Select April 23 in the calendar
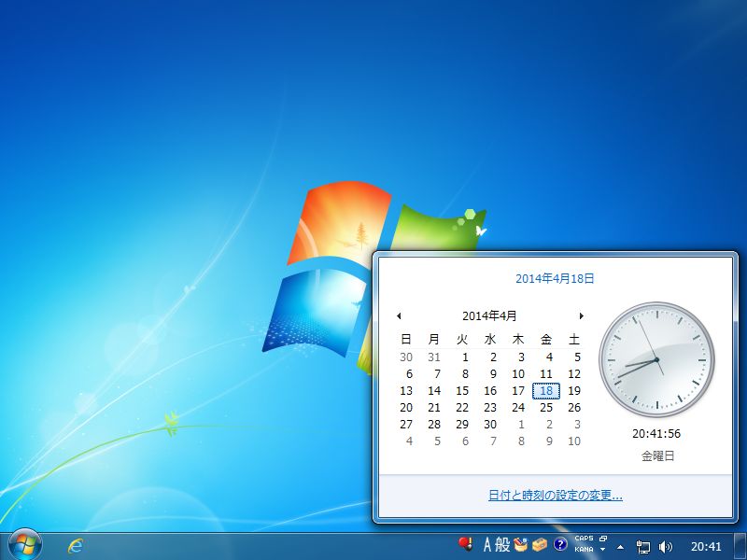The image size is (747, 560). [490, 408]
